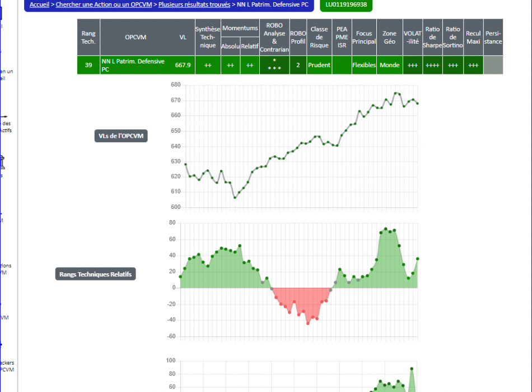The height and width of the screenshot is (392, 532).
Task: Open 'Chercher une Action ou un OPCVM' link
Action: [104, 4]
